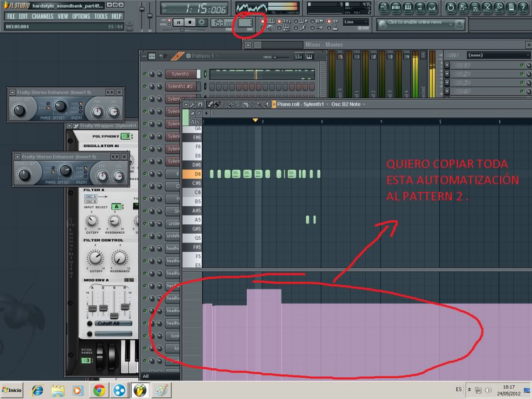Open the Mixer window options menu arrow
This screenshot has width=532, height=399.
248,45
